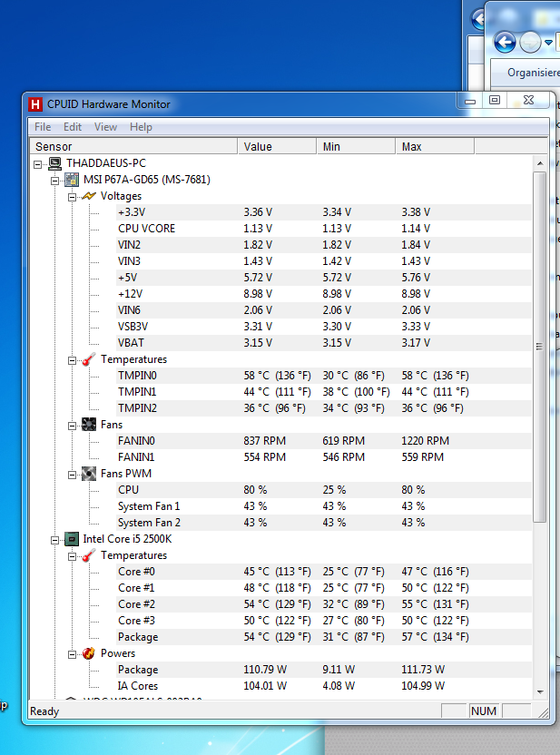Click the Max column header
This screenshot has height=755, width=560.
(436, 146)
